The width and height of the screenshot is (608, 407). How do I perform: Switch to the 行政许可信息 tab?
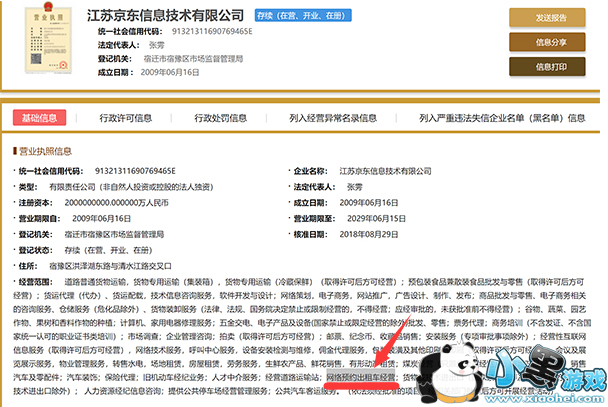pyautogui.click(x=126, y=118)
